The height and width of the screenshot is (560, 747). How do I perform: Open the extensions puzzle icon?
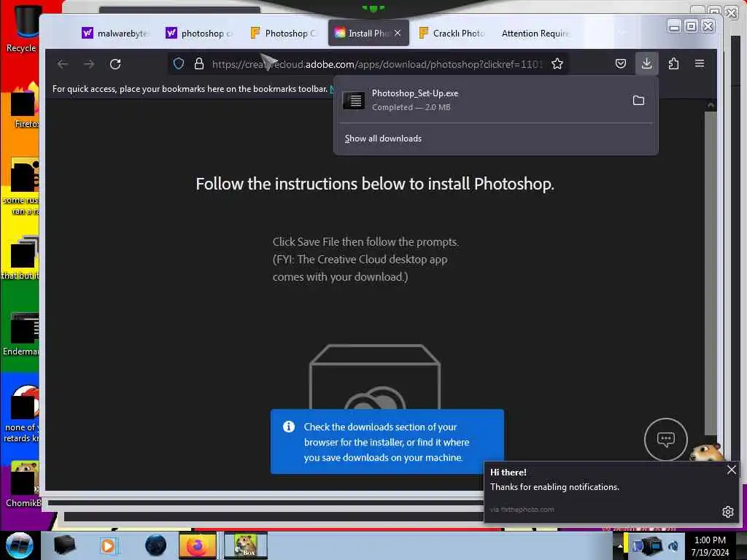click(x=673, y=64)
